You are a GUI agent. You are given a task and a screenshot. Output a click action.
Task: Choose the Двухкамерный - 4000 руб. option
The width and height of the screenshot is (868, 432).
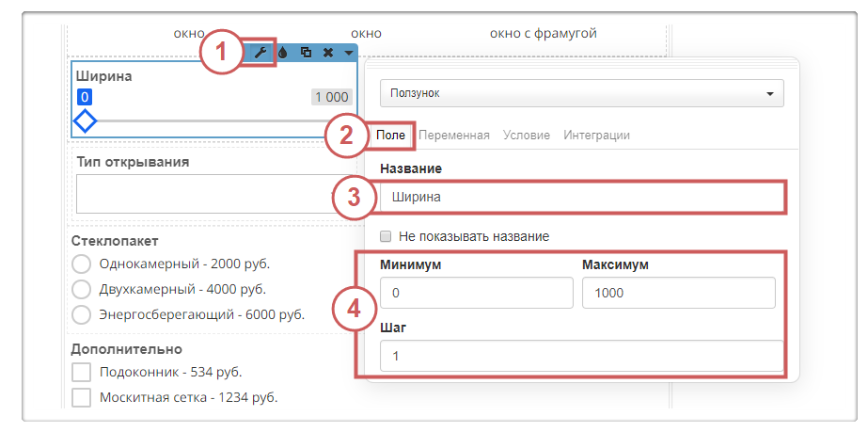82,289
